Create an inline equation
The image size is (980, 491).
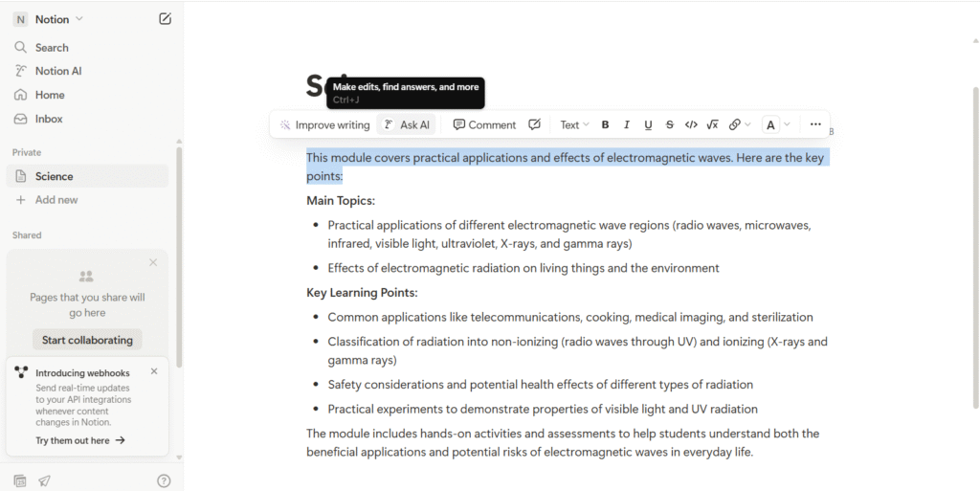712,125
